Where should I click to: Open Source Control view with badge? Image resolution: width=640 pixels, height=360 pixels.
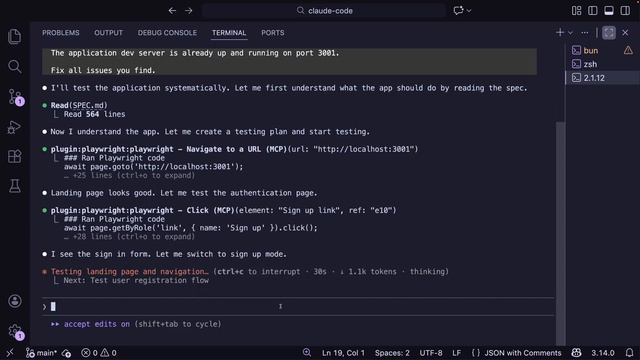point(16,97)
